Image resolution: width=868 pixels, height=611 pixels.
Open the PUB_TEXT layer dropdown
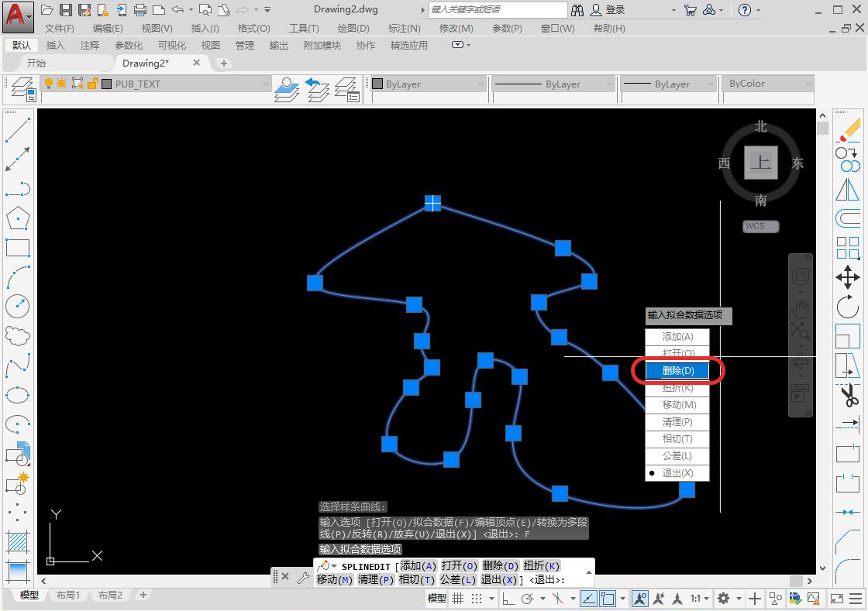(265, 84)
